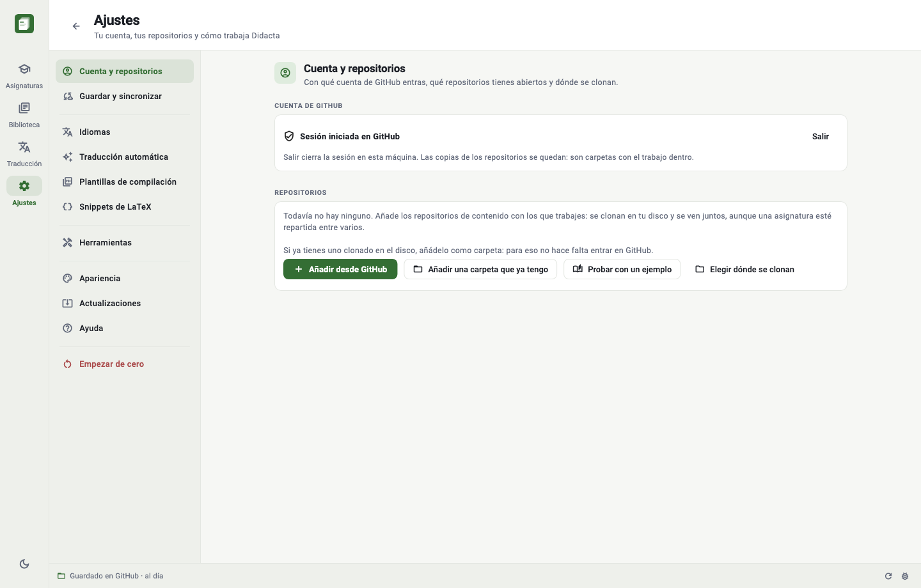This screenshot has width=921, height=588.
Task: Open the Traducción section
Action: 24,154
